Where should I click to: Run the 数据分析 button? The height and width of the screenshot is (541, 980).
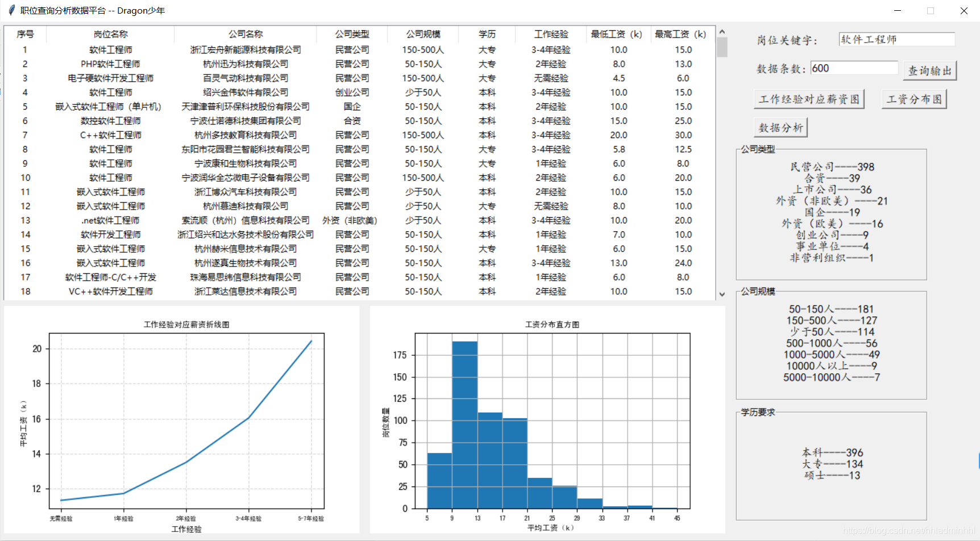(x=780, y=128)
